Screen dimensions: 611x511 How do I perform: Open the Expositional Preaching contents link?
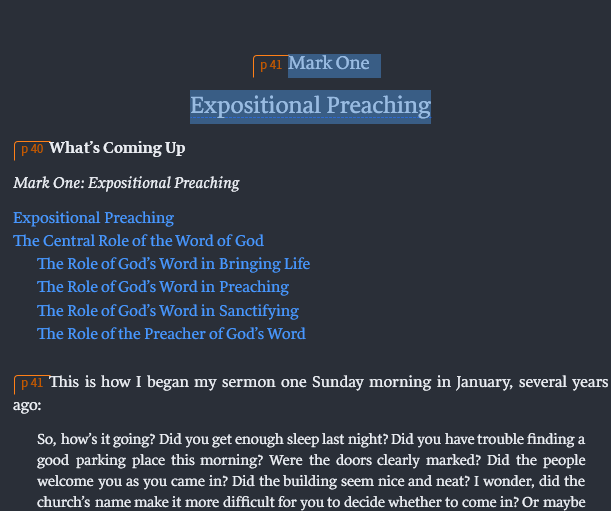point(93,218)
